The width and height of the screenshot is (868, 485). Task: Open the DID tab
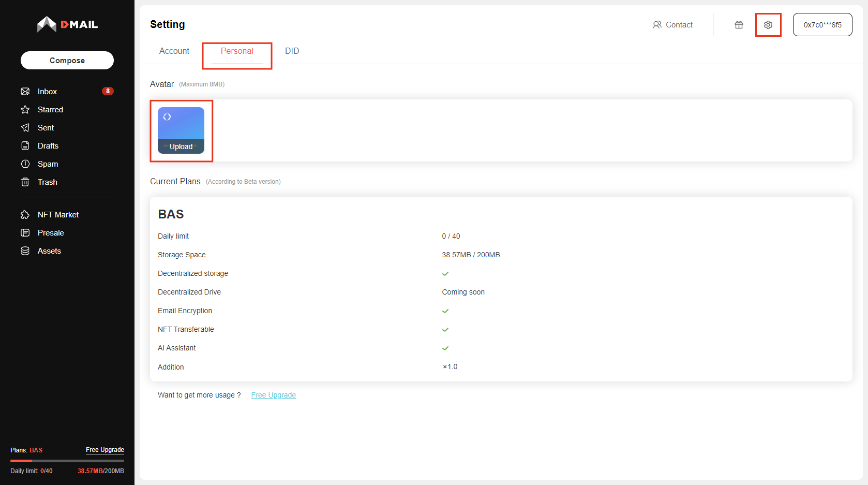pyautogui.click(x=292, y=51)
